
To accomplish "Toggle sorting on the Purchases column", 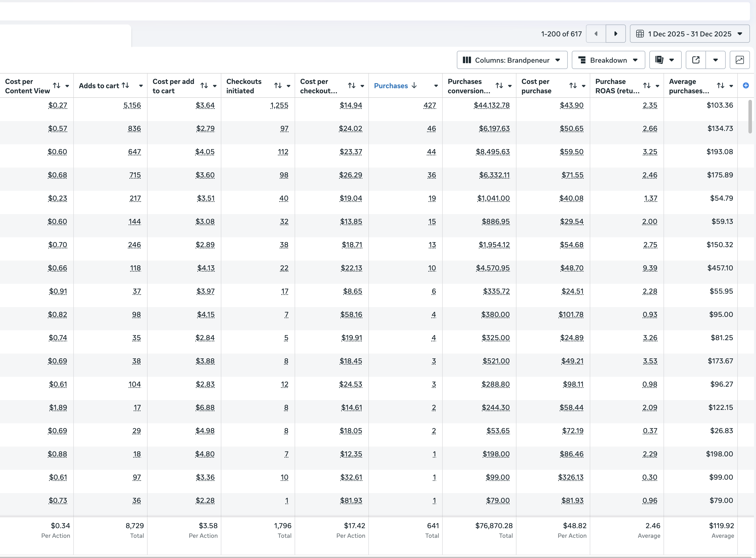I will click(x=414, y=86).
